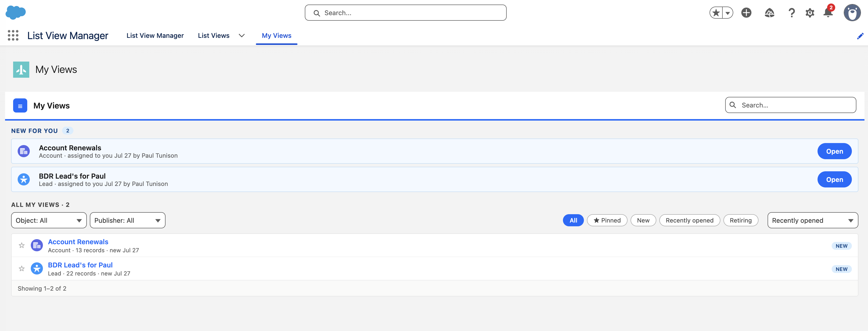Open the Object: All dropdown
Viewport: 868px width, 331px height.
49,220
